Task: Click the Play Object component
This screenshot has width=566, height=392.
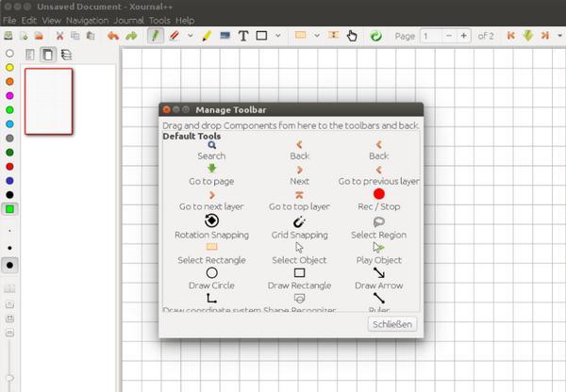Action: tap(378, 253)
